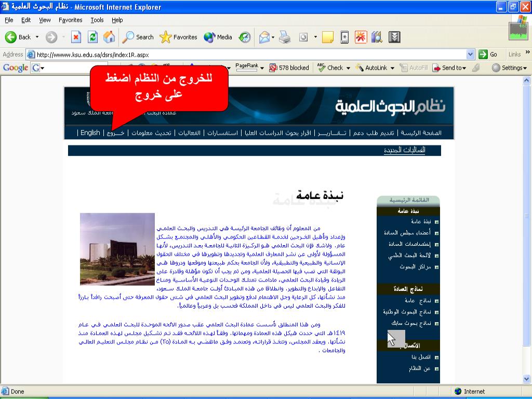This screenshot has height=399, width=532.
Task: Click the Internet zone icon in status bar
Action: [458, 391]
